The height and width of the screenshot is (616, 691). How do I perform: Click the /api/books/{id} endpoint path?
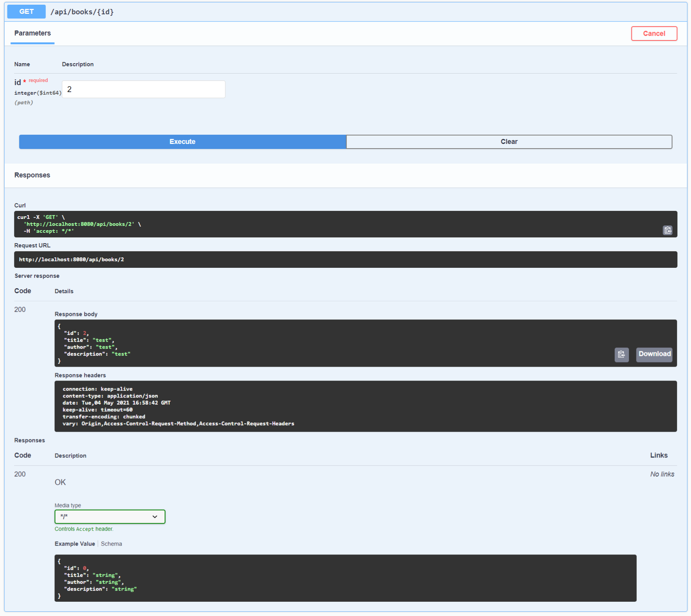point(82,12)
